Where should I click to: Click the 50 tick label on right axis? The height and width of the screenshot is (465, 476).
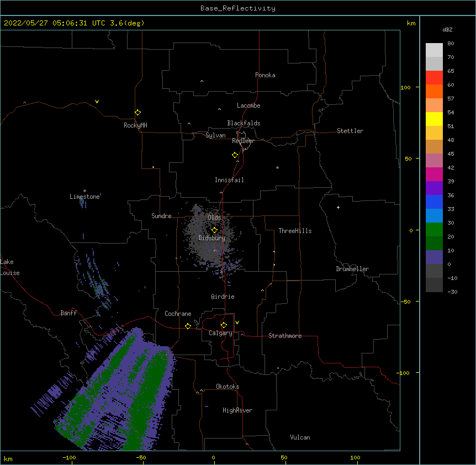tap(408, 158)
